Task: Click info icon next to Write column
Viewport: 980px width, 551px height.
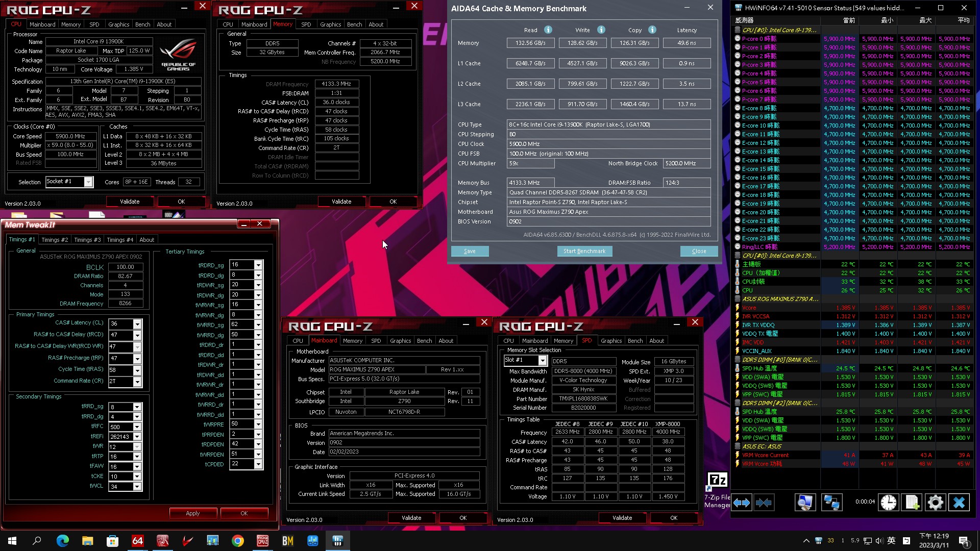Action: click(x=601, y=30)
